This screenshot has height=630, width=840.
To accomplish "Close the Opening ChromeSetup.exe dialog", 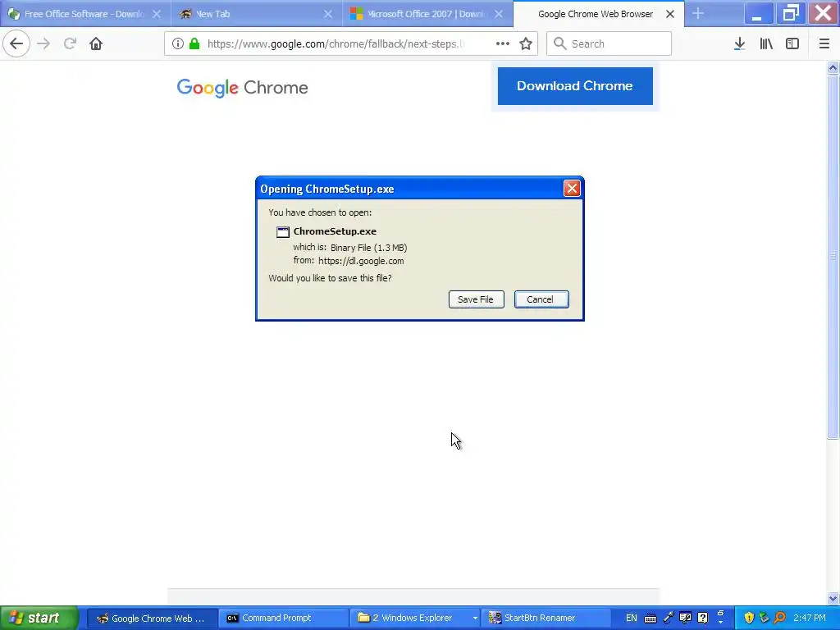I will [572, 188].
